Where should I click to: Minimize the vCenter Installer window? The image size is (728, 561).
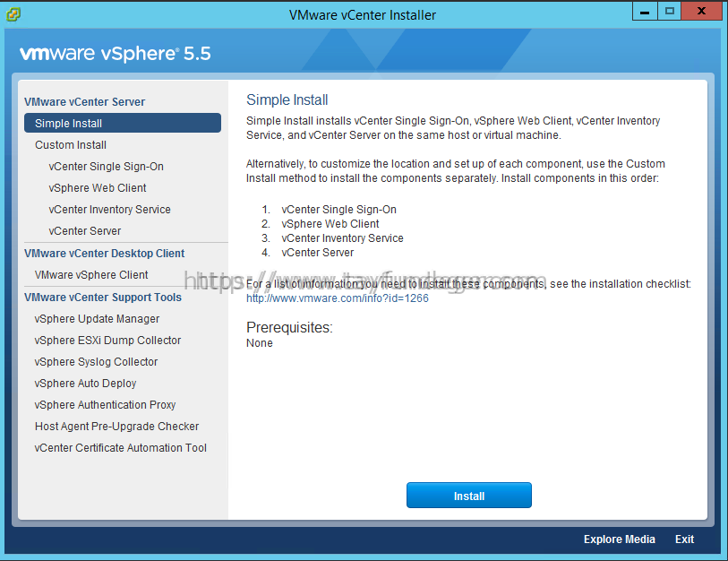point(645,11)
